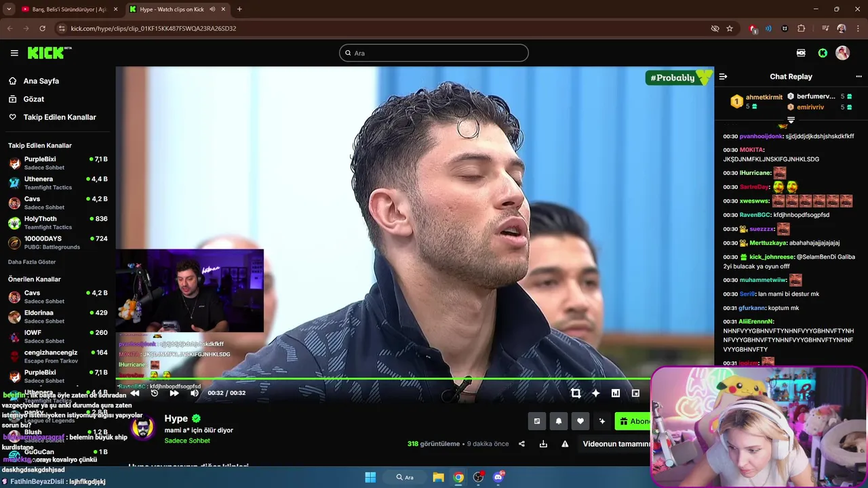
Task: Click the sparkles button beside heart
Action: (602, 421)
